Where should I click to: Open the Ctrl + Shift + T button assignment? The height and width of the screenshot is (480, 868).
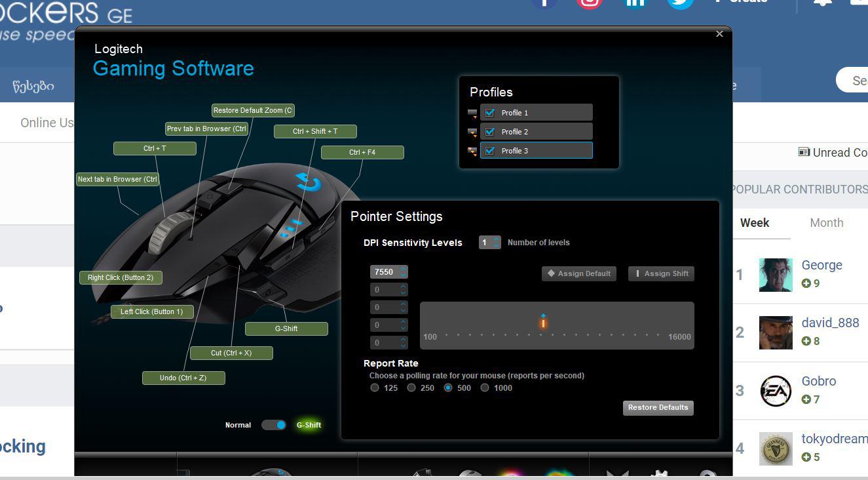point(315,132)
